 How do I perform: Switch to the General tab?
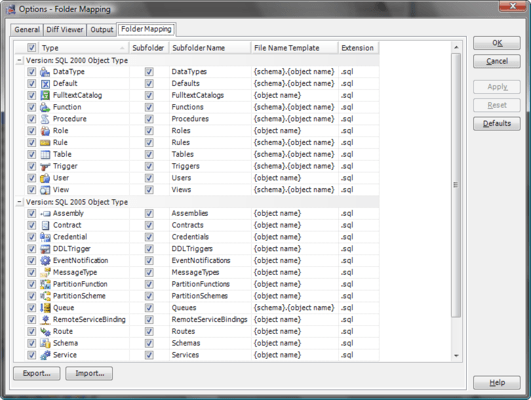(x=27, y=30)
